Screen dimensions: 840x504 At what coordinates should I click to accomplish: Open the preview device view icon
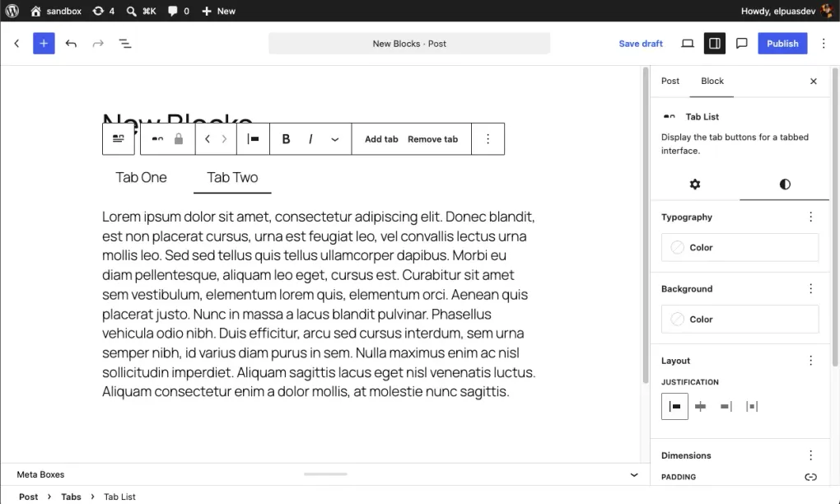tap(688, 44)
